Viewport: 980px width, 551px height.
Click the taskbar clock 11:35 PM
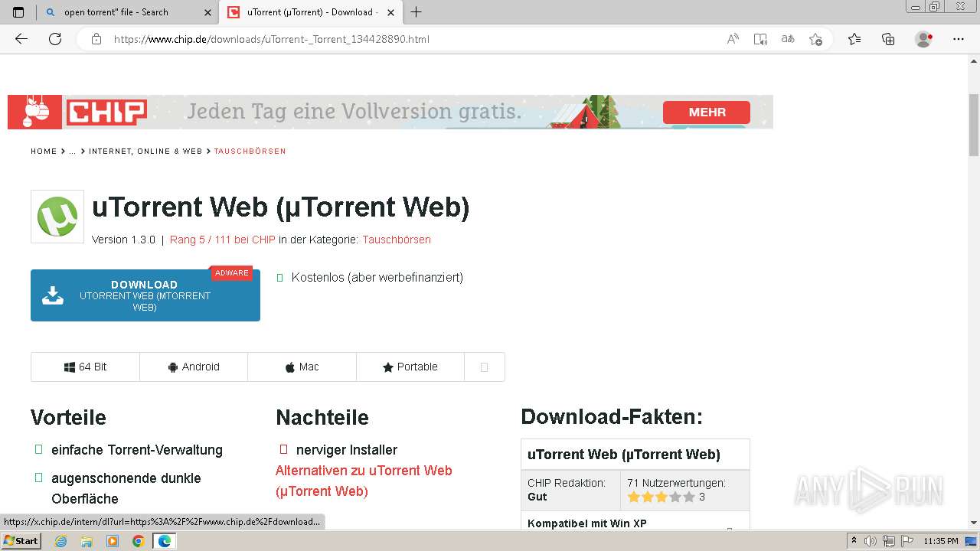pos(940,541)
